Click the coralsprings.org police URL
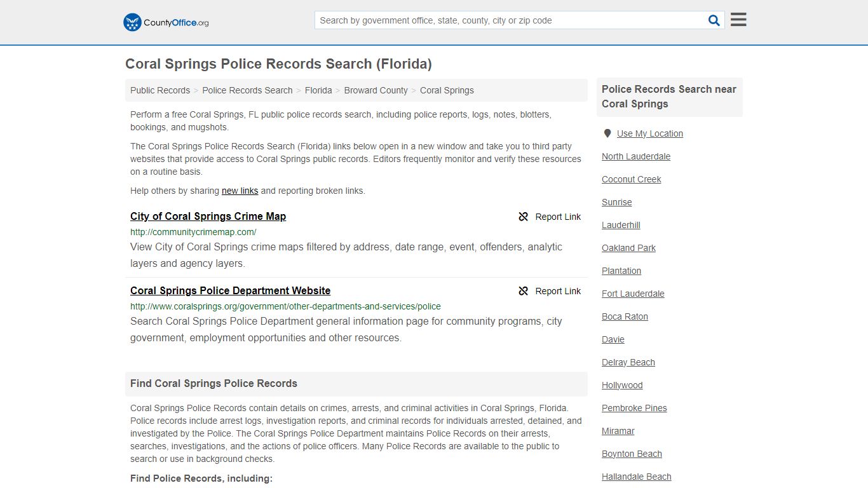 285,306
